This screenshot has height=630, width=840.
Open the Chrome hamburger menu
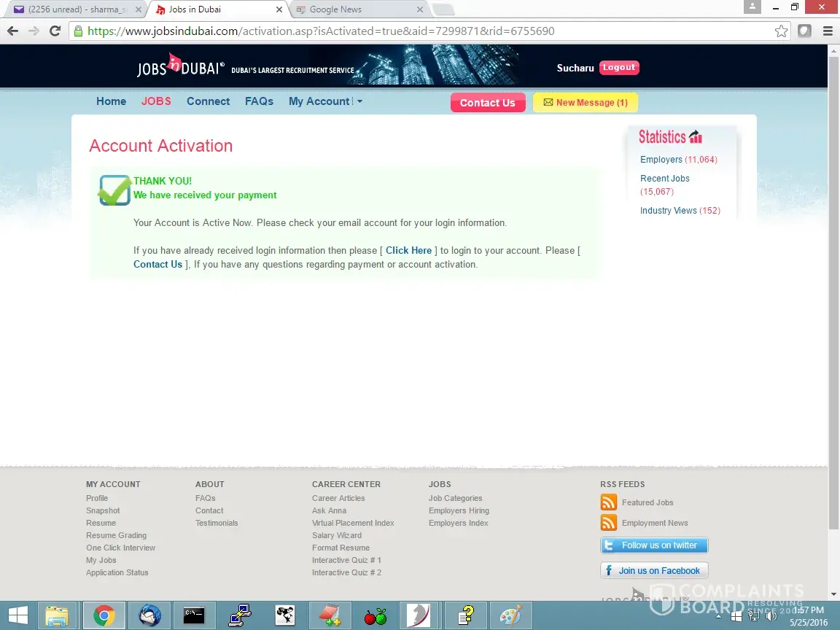click(828, 31)
